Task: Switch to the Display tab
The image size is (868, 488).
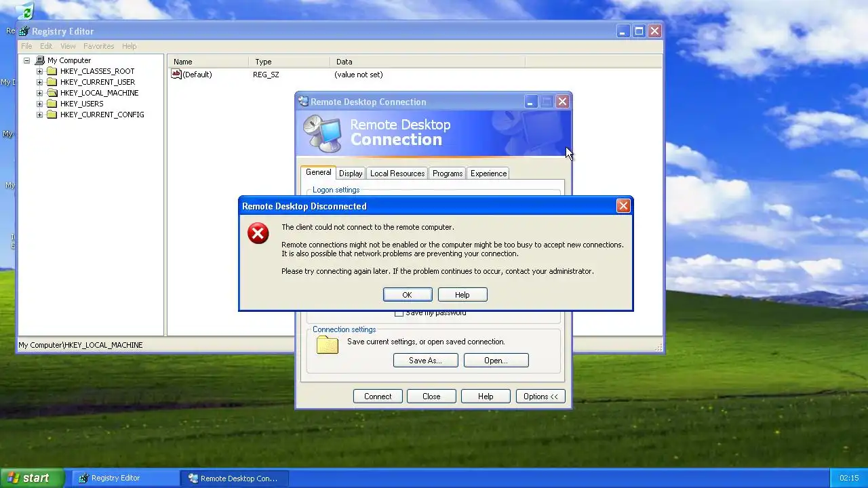Action: 351,174
